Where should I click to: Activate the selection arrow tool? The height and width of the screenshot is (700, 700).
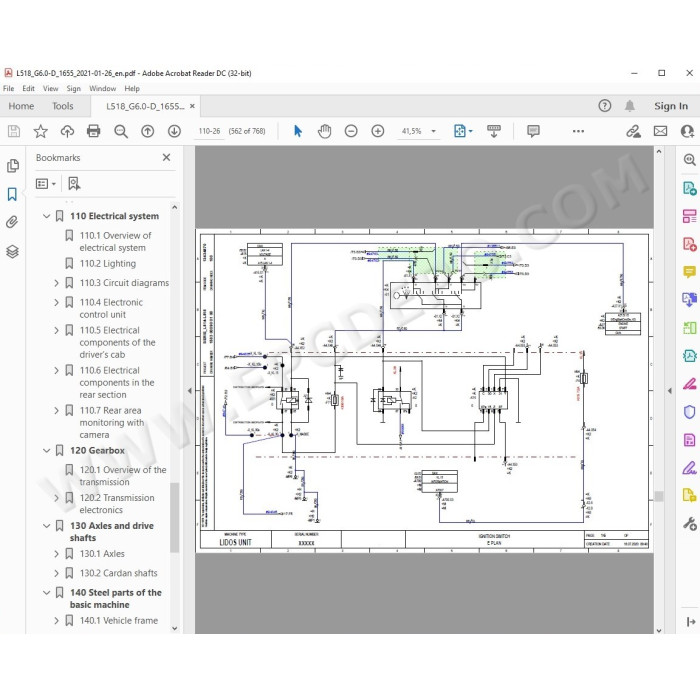[298, 131]
